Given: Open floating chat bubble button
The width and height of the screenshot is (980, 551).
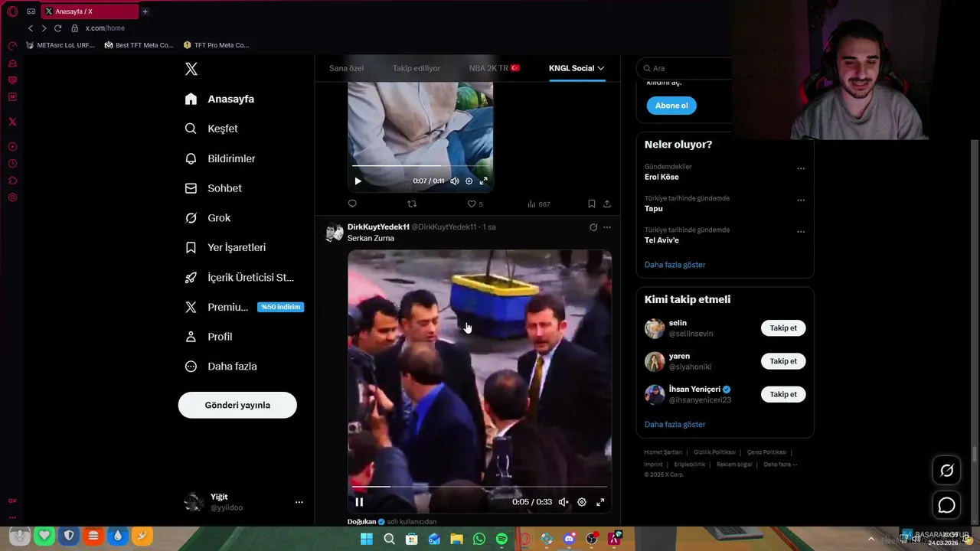Looking at the screenshot, I should coord(947,505).
